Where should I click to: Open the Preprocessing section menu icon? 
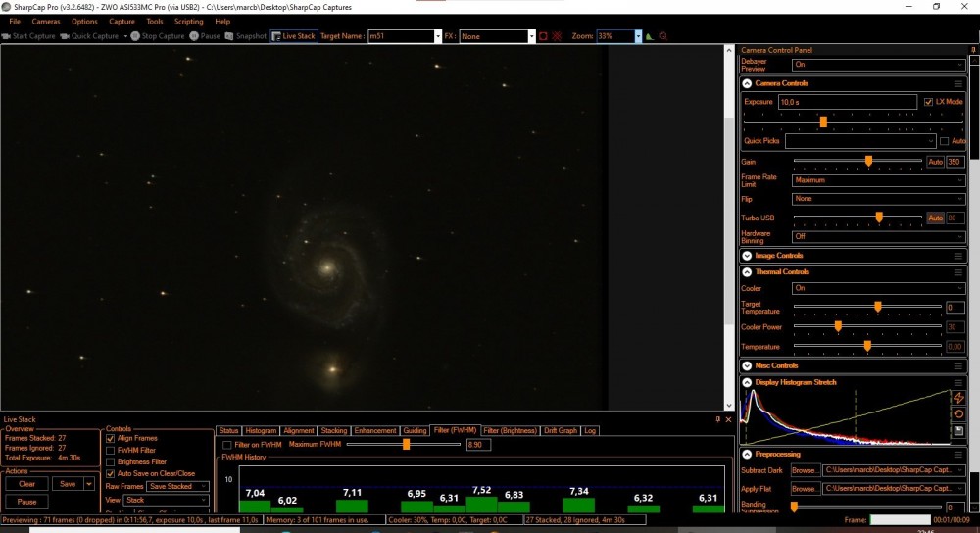[x=958, y=455]
